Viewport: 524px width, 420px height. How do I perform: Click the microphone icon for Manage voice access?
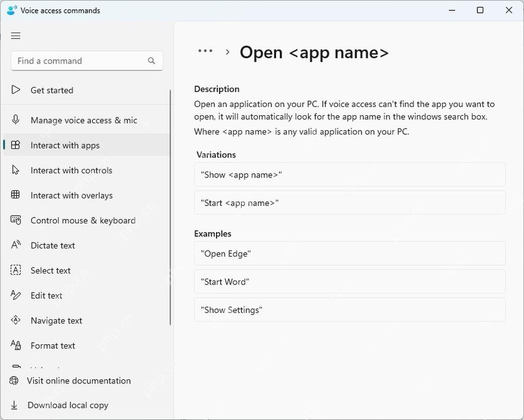[x=16, y=120]
